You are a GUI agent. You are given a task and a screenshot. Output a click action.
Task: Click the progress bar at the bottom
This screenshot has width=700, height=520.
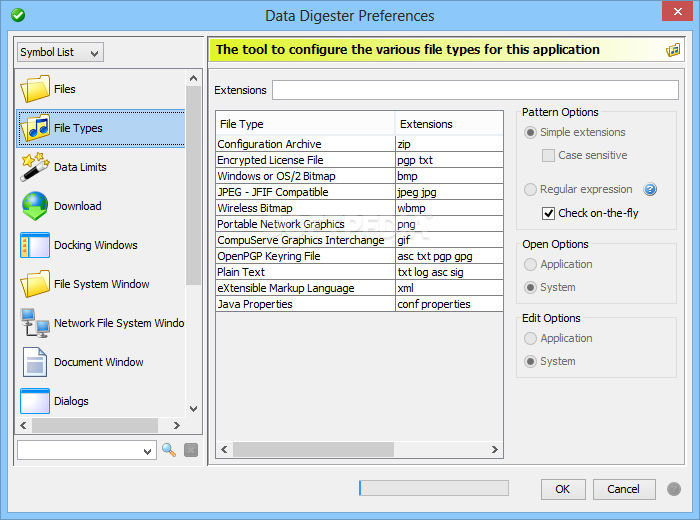coord(433,488)
